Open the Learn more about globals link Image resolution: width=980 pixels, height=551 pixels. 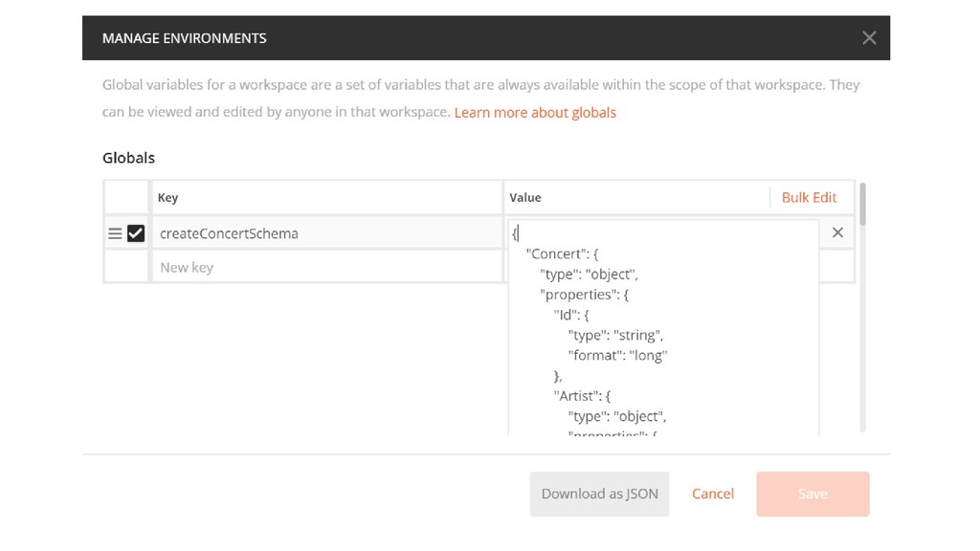535,113
